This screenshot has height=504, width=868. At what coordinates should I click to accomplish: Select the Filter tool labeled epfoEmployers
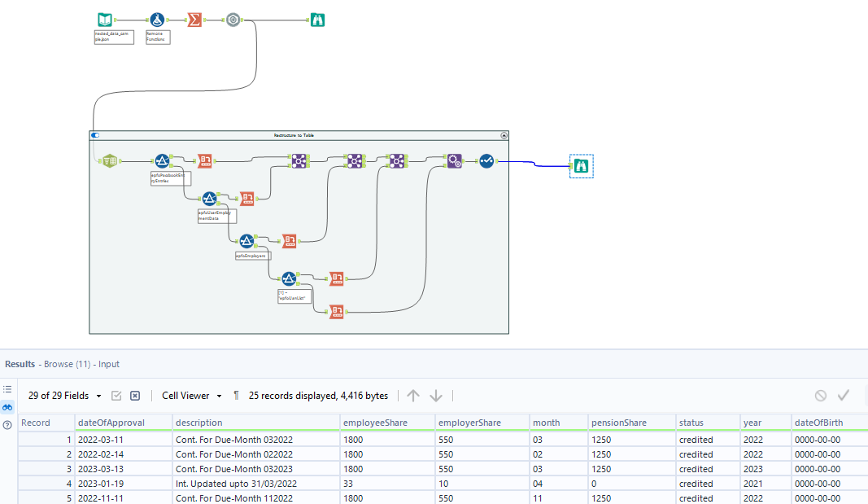coord(246,240)
